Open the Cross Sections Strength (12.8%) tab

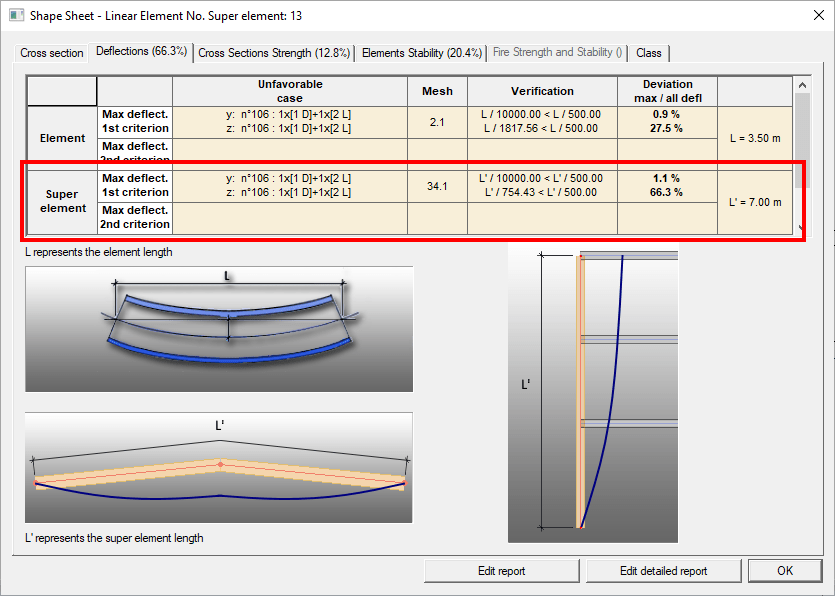point(274,53)
